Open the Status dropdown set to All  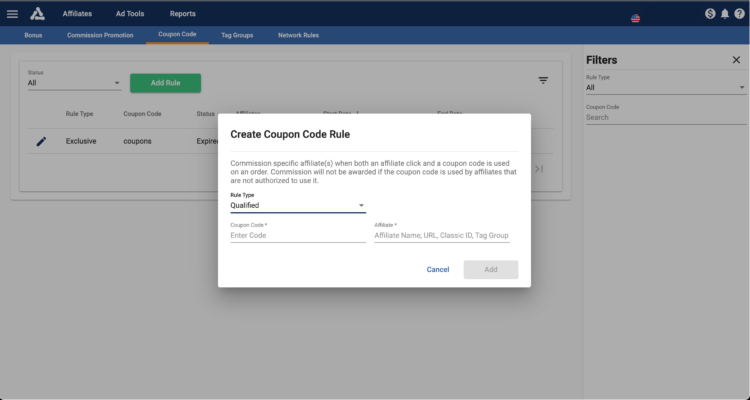tap(74, 83)
